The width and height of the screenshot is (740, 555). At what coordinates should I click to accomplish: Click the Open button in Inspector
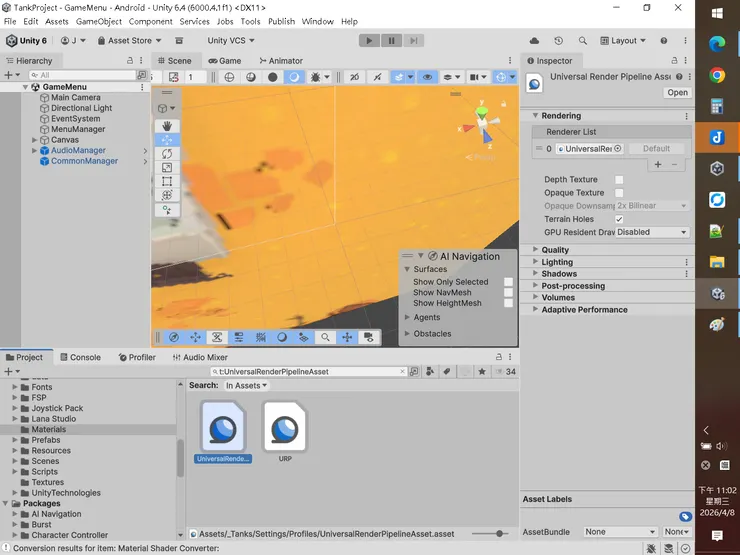pos(677,93)
